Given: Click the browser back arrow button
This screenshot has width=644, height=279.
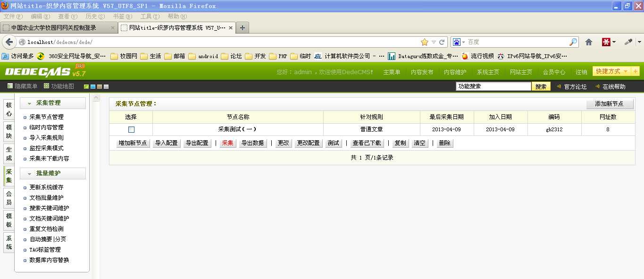Looking at the screenshot, I should click(8, 42).
